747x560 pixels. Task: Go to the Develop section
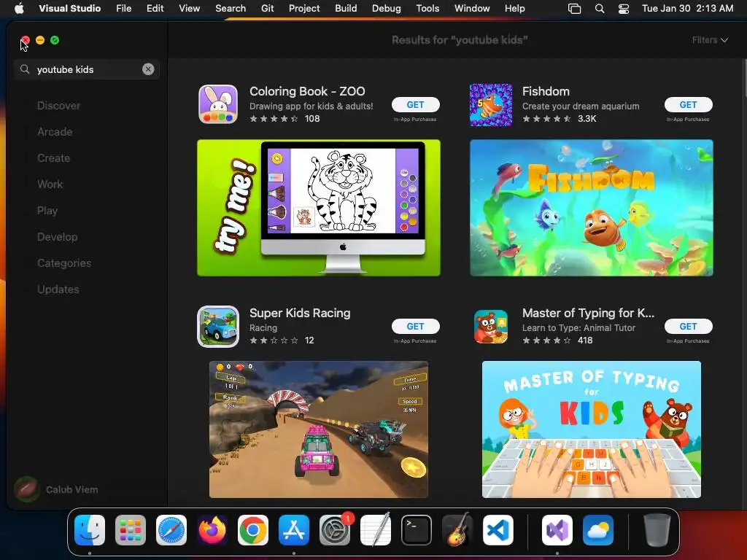coord(57,237)
